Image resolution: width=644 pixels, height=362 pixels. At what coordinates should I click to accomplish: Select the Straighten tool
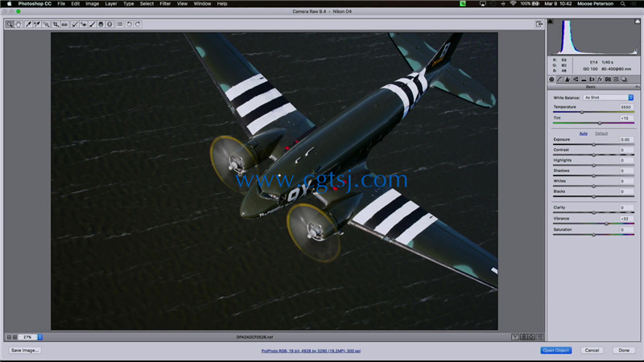click(x=64, y=24)
